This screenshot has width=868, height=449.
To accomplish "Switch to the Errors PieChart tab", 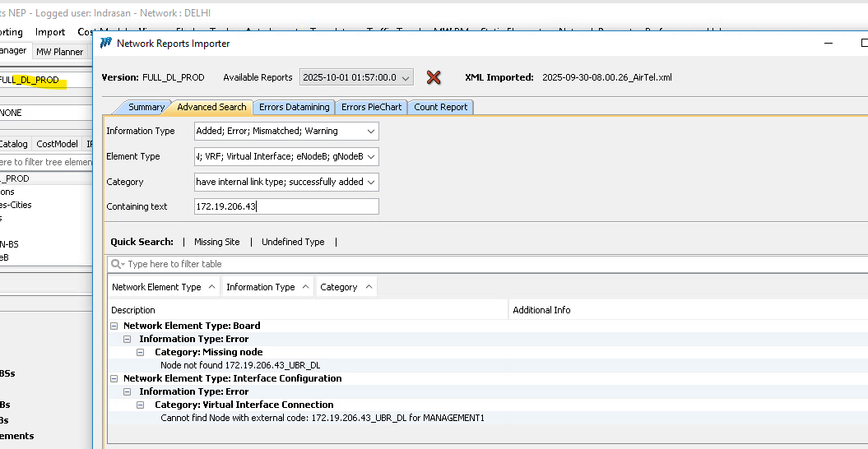I will (371, 107).
